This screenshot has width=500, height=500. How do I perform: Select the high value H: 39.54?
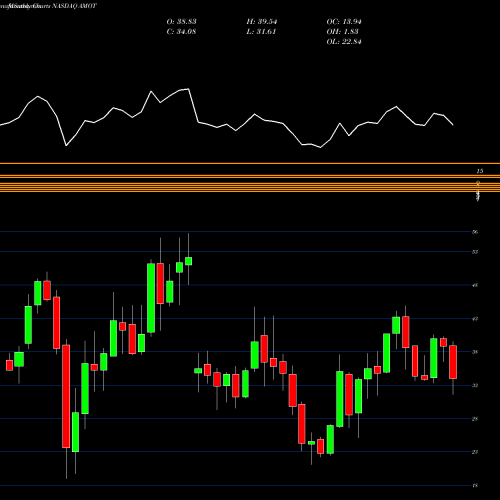[262, 21]
